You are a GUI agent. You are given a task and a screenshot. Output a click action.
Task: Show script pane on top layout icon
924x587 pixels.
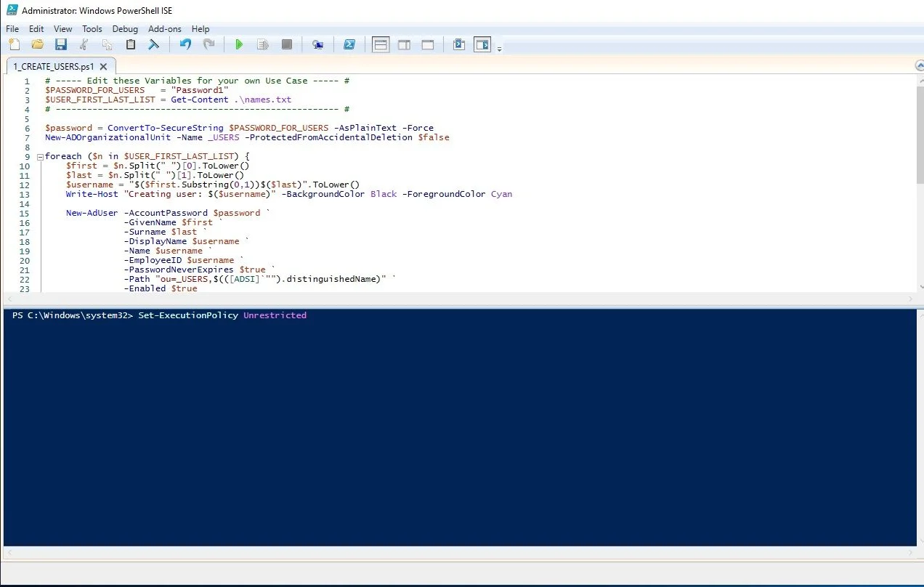[381, 45]
